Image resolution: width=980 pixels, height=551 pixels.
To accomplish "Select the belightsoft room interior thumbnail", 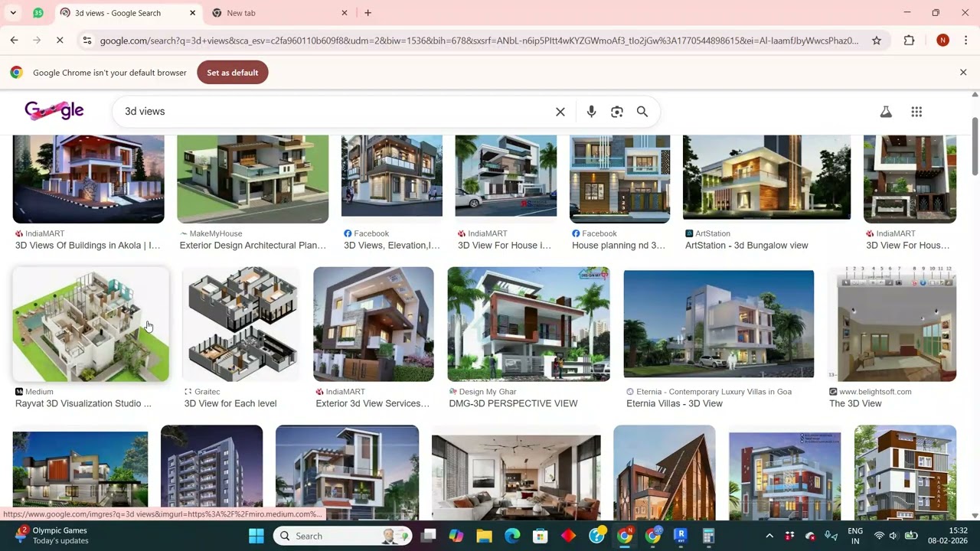I will click(x=893, y=324).
